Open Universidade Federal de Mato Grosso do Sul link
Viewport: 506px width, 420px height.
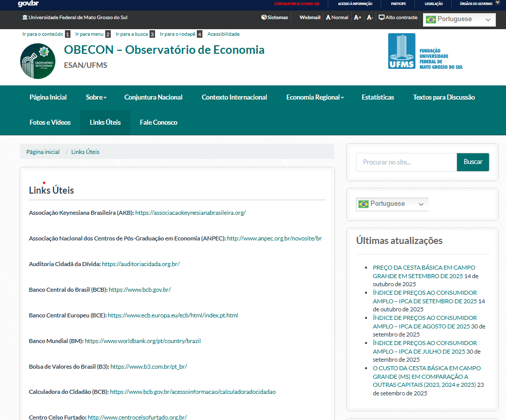75,18
